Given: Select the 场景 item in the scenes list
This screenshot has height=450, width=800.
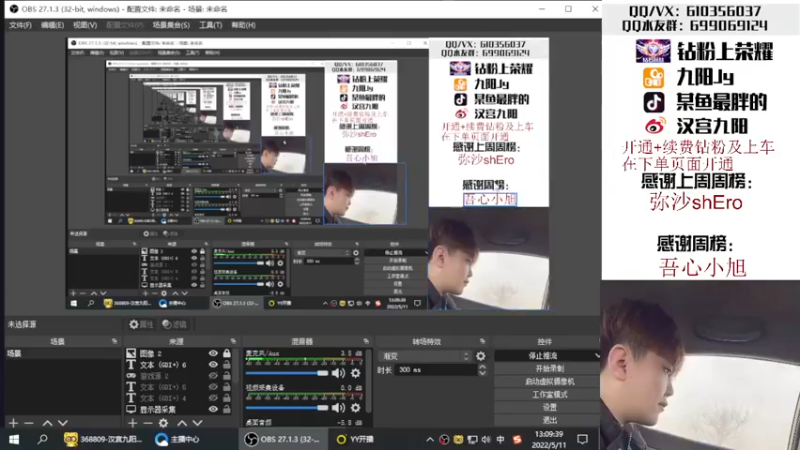Looking at the screenshot, I should click(63, 353).
